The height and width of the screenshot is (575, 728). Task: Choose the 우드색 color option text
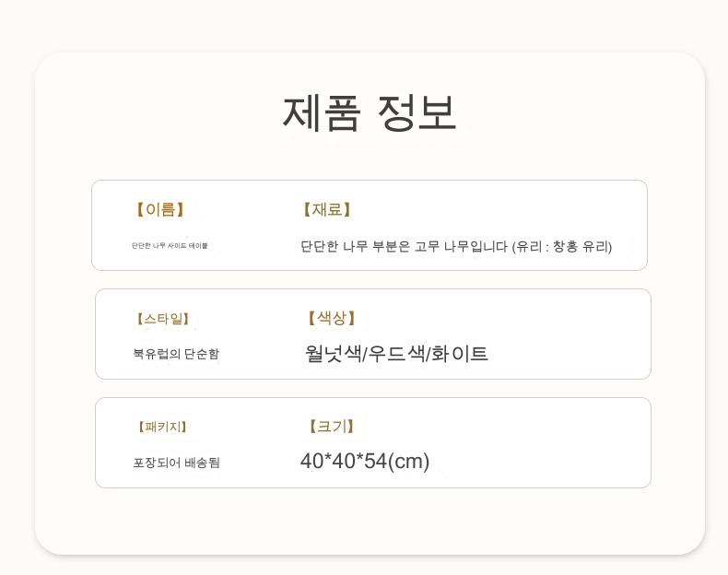point(396,354)
